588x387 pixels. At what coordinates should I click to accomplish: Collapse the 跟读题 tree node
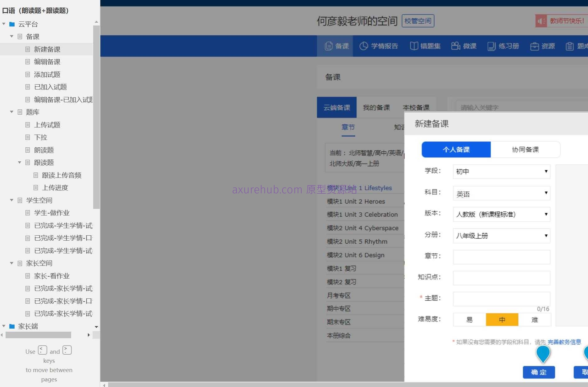tap(20, 162)
